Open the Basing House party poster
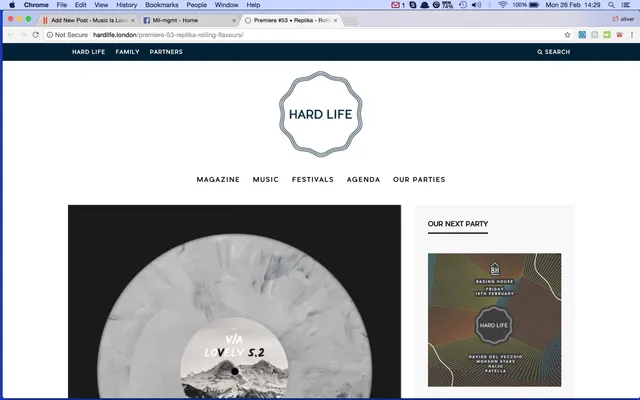The height and width of the screenshot is (400, 640). 494,320
